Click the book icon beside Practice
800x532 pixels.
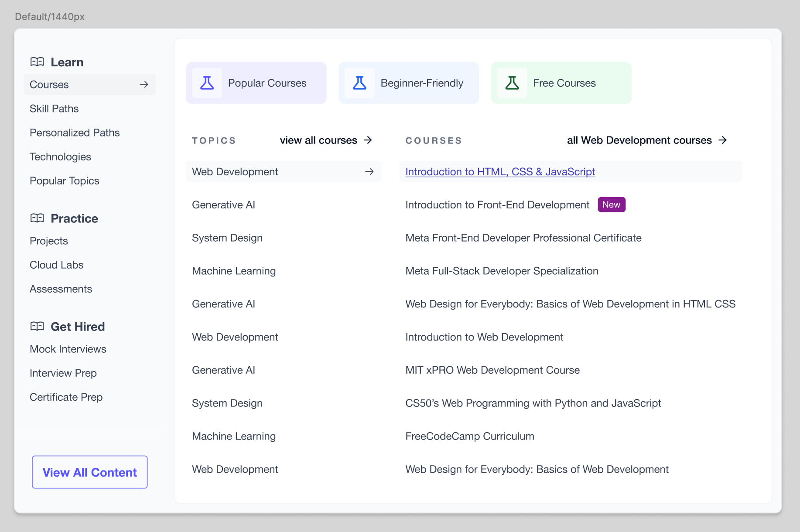37,218
